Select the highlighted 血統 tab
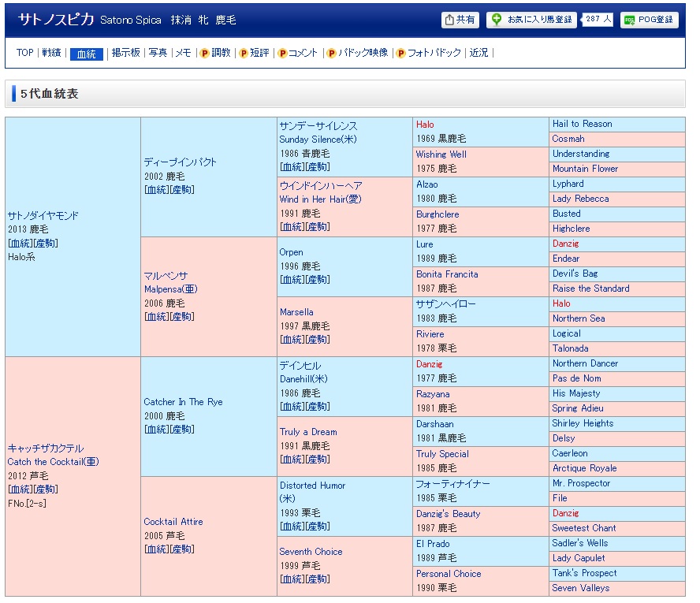The height and width of the screenshot is (603, 700). (x=86, y=54)
